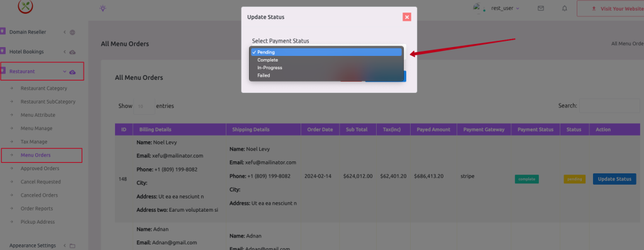This screenshot has height=250, width=644.
Task: Open Menu Orders page
Action: point(36,155)
